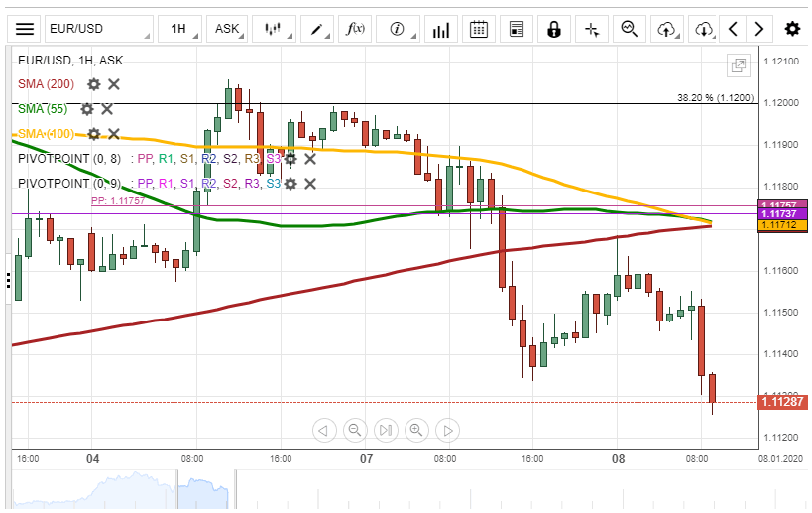Click the 07 date marker on time axis
The width and height of the screenshot is (812, 513).
tap(366, 459)
